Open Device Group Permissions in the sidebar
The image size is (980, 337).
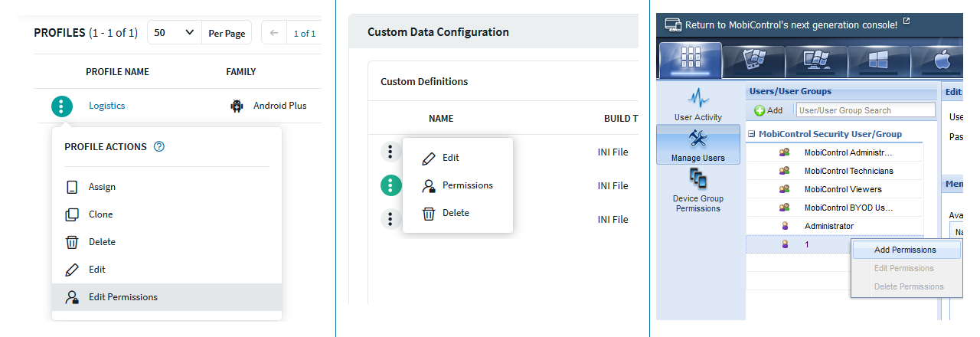pyautogui.click(x=697, y=191)
